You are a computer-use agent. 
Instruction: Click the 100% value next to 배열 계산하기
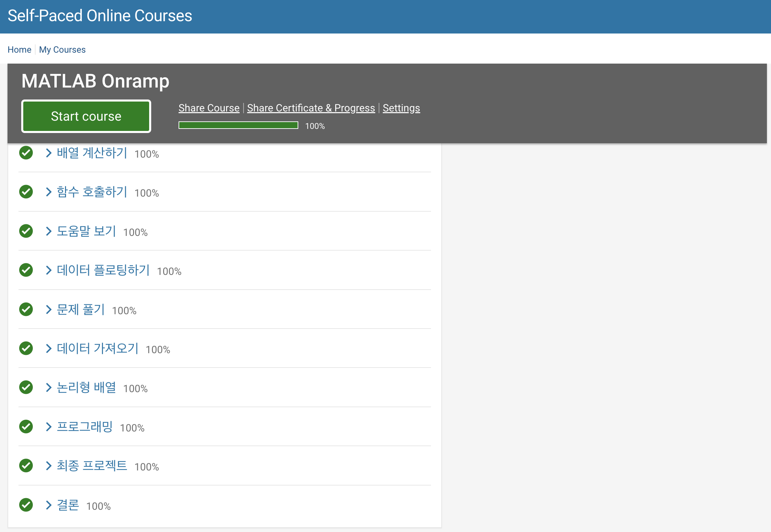(147, 154)
